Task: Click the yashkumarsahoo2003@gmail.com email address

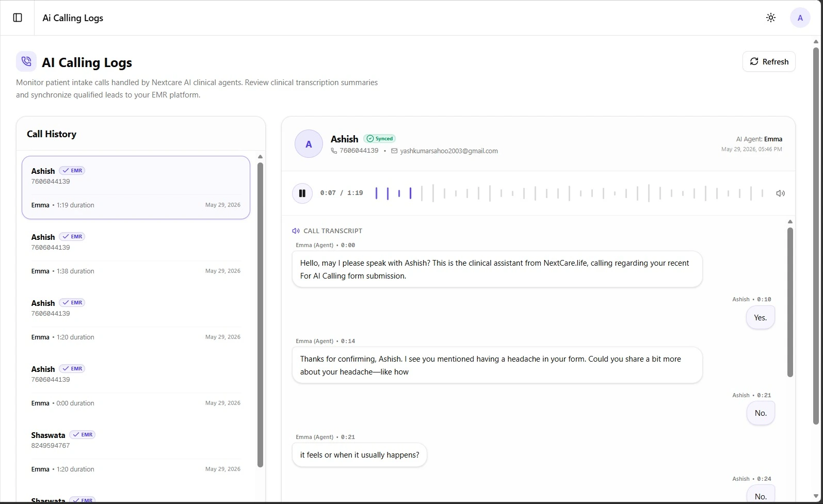Action: click(x=449, y=151)
